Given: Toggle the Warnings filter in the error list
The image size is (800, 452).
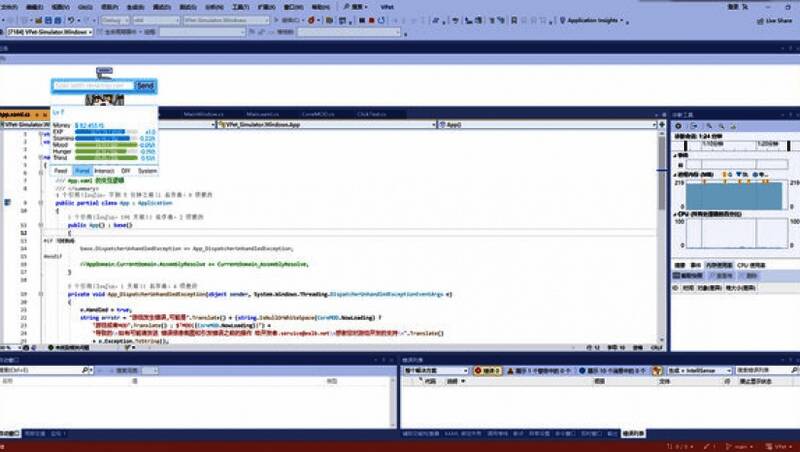Looking at the screenshot, I should 535,369.
